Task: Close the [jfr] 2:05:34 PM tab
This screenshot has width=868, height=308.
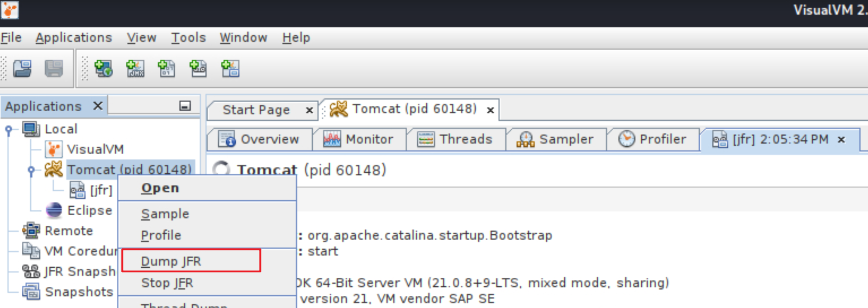Action: 841,140
